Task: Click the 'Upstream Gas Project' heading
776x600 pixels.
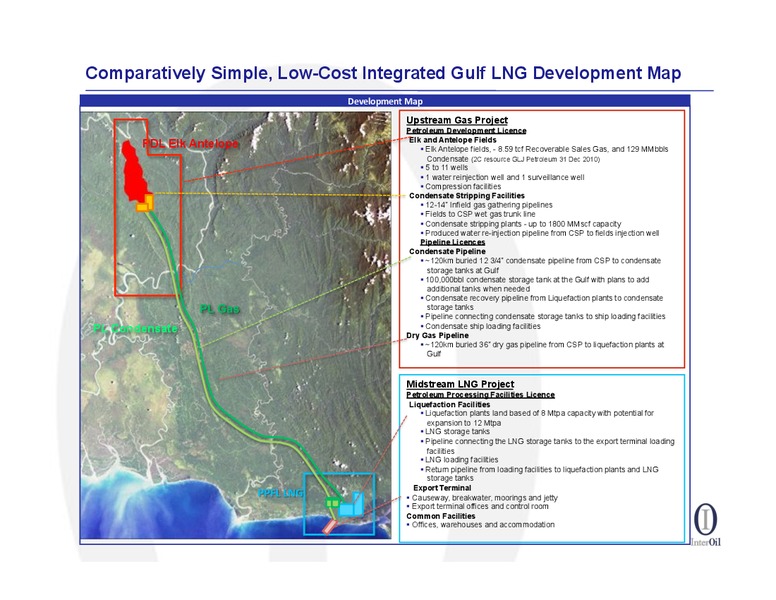Action: tap(457, 120)
